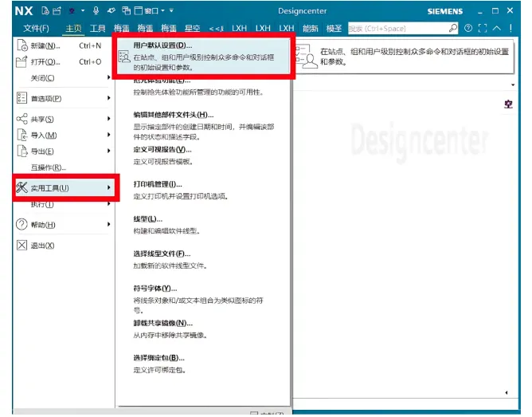The height and width of the screenshot is (417, 532).
Task: Expand the 导出(E) submenu arrow
Action: pos(108,151)
